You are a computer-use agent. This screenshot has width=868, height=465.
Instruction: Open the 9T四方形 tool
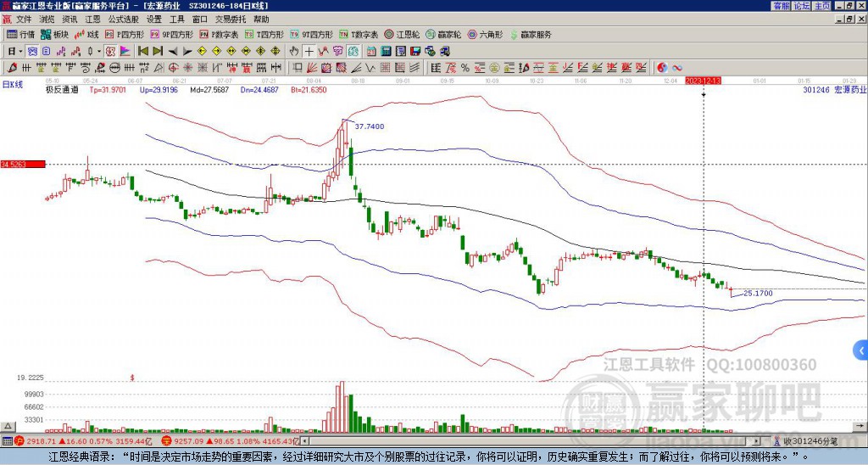point(311,34)
